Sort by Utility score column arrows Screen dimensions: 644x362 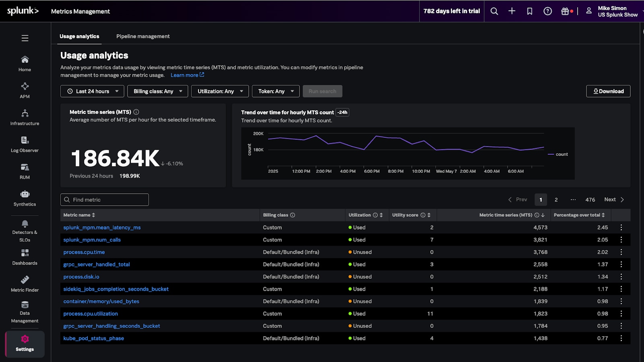pyautogui.click(x=429, y=215)
